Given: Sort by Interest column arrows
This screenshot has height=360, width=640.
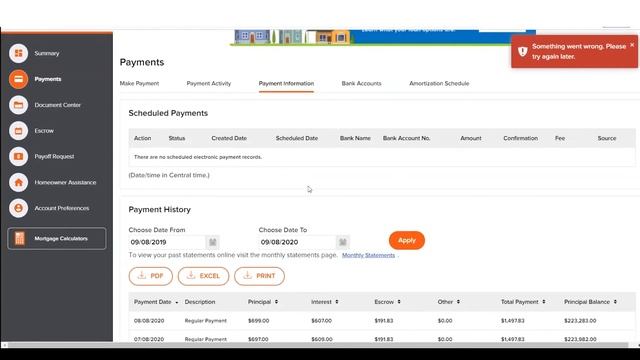Looking at the screenshot, I should [x=337, y=302].
